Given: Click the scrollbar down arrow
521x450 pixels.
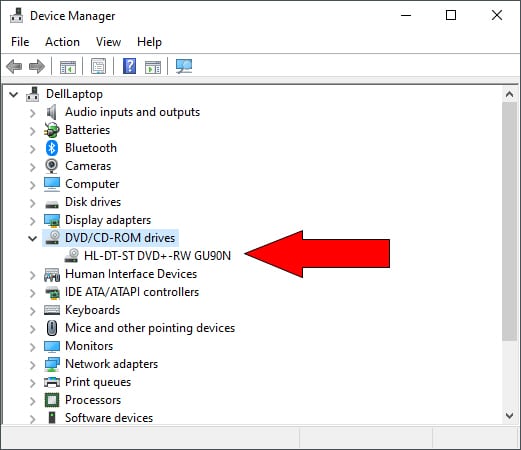Looking at the screenshot, I should click(509, 416).
